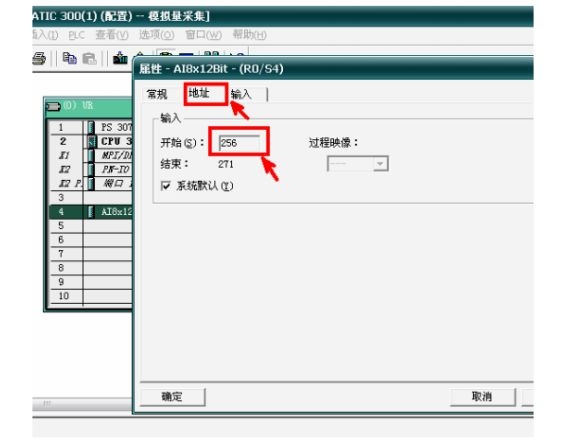Click the print icon in toolbar
This screenshot has width=567, height=447.
(39, 58)
